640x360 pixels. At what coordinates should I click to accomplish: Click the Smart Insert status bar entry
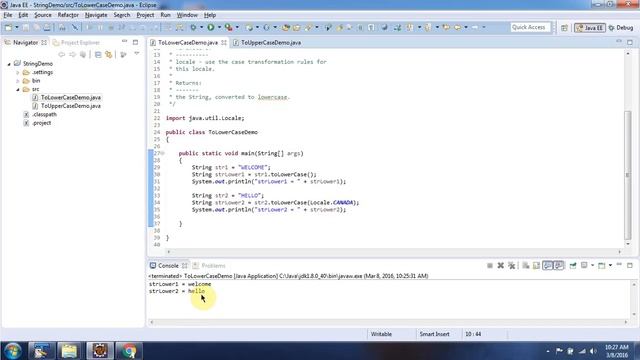434,334
